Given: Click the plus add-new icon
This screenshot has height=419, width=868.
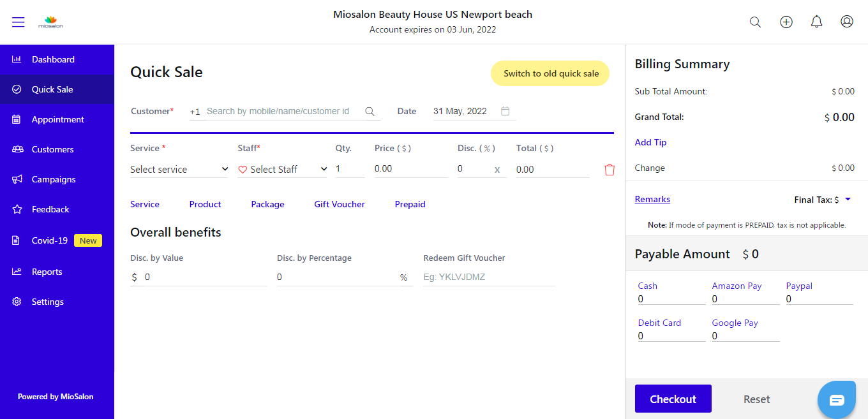Looking at the screenshot, I should click(786, 22).
